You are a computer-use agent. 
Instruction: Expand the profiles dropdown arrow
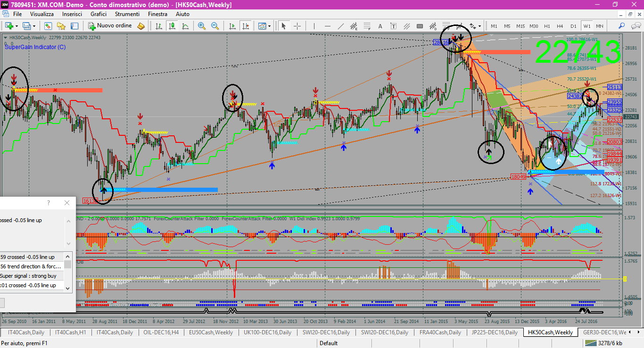34,25
